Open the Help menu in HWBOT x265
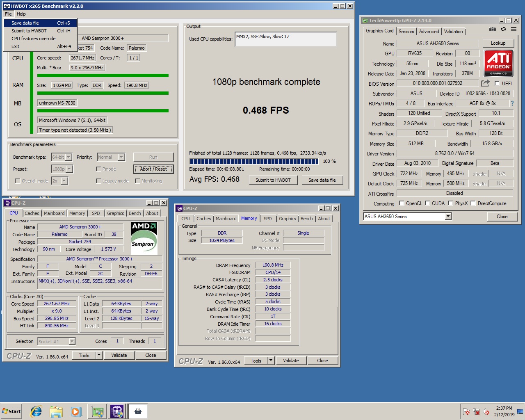 click(21, 14)
